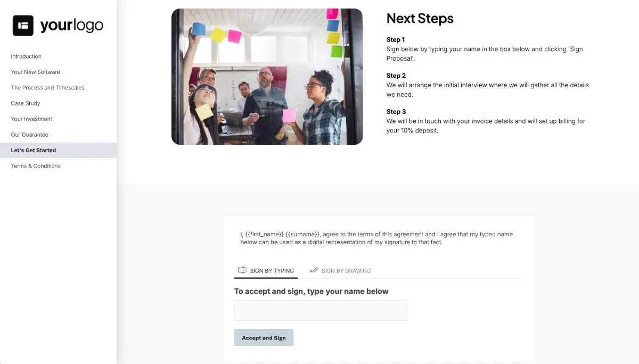
Task: Open The Process and Timescales section
Action: point(47,87)
